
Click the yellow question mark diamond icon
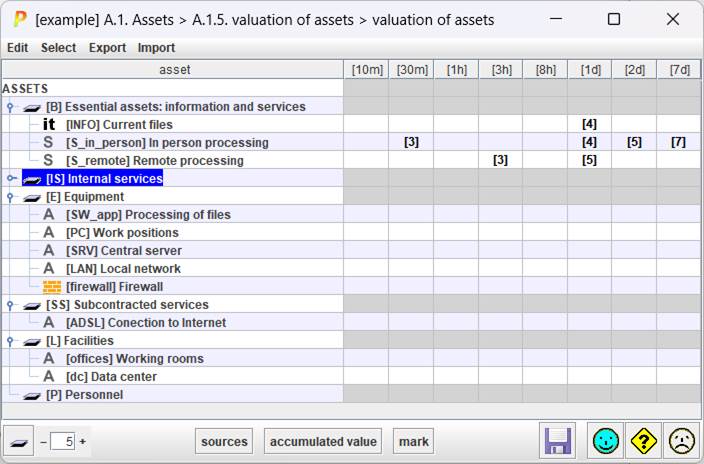click(643, 441)
